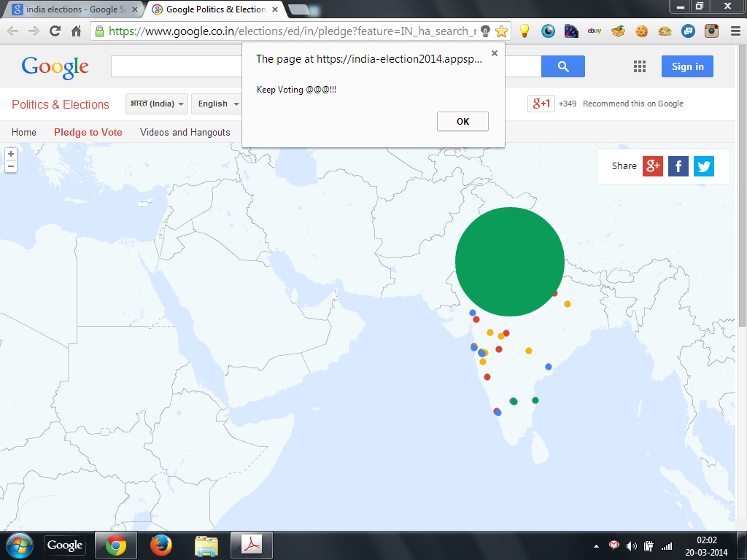Open the Chrome hamburger menu
The width and height of the screenshot is (747, 560).
point(735,31)
